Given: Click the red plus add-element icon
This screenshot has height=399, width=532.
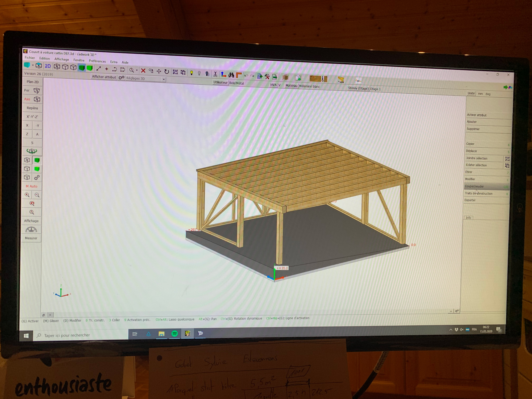Looking at the screenshot, I should [107, 69].
